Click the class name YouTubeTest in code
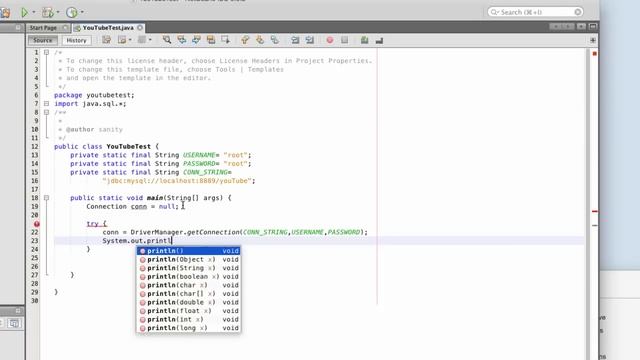 pyautogui.click(x=129, y=146)
